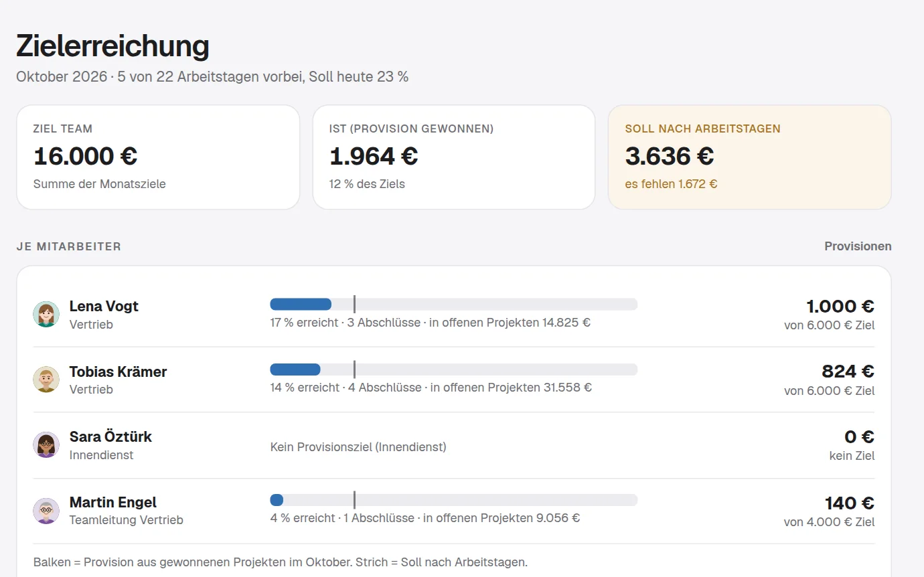
Task: Click the name Lena Vogt
Action: (104, 307)
